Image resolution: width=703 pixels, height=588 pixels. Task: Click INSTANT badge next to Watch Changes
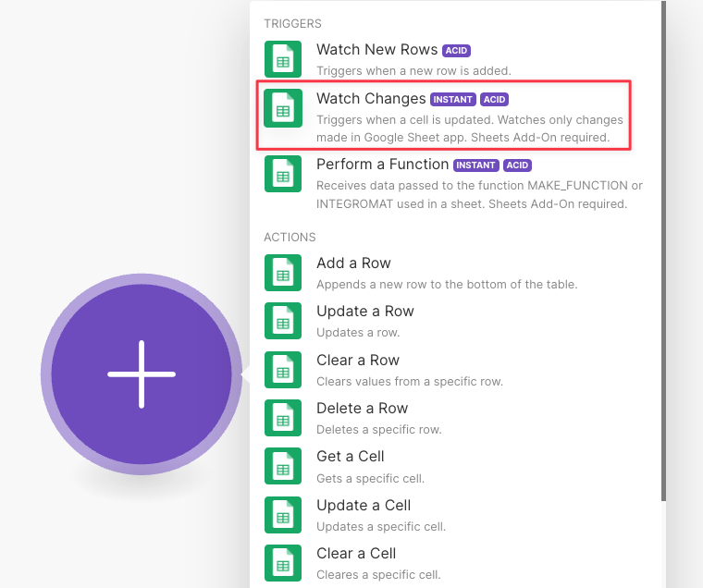tap(453, 100)
